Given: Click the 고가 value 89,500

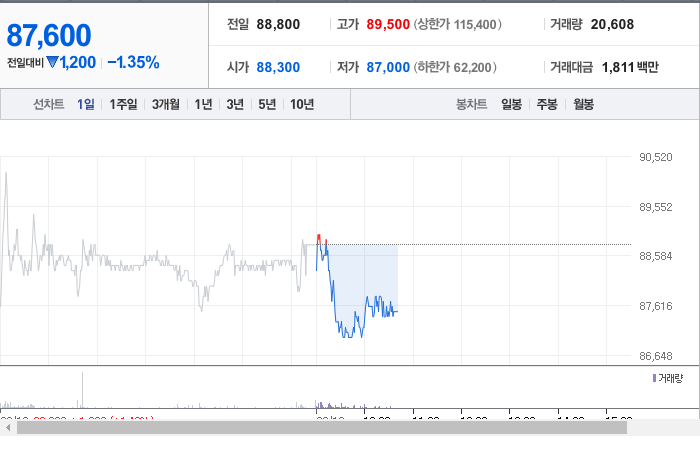Looking at the screenshot, I should click(388, 24).
